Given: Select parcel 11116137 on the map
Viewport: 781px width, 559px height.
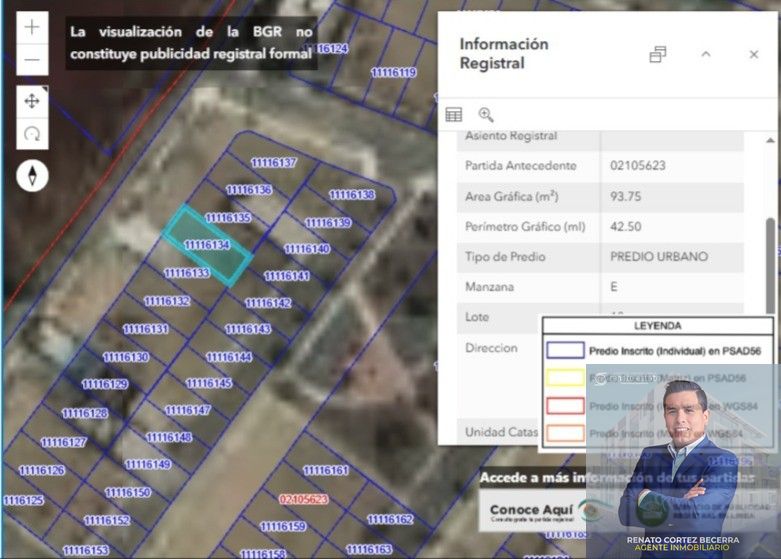Looking at the screenshot, I should click(x=273, y=162).
